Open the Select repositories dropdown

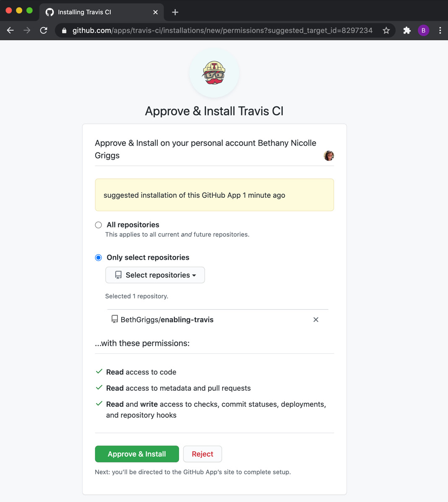pyautogui.click(x=155, y=275)
